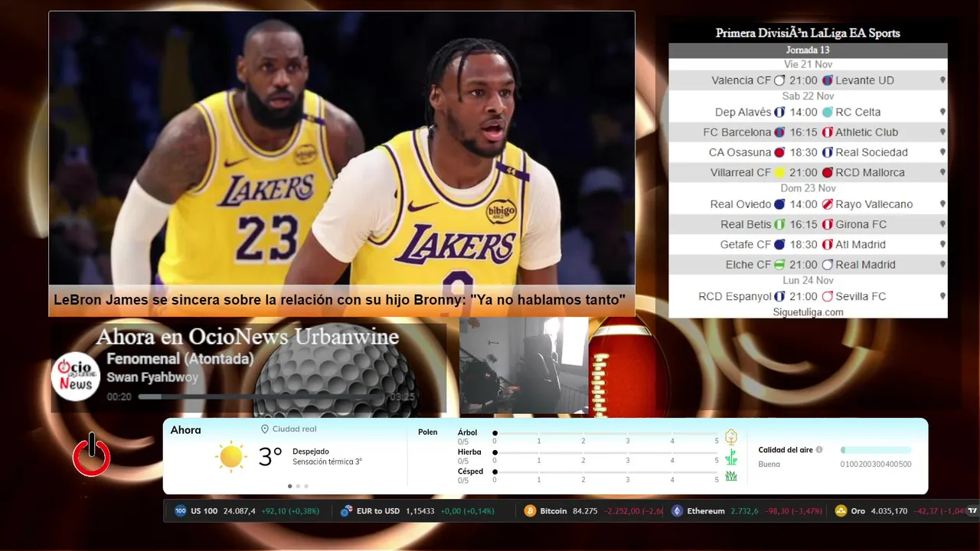Click the gold Oro icon in ticker

(841, 511)
